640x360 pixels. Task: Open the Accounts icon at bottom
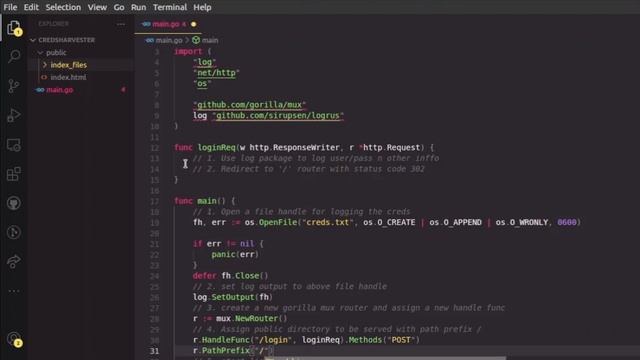[14, 339]
